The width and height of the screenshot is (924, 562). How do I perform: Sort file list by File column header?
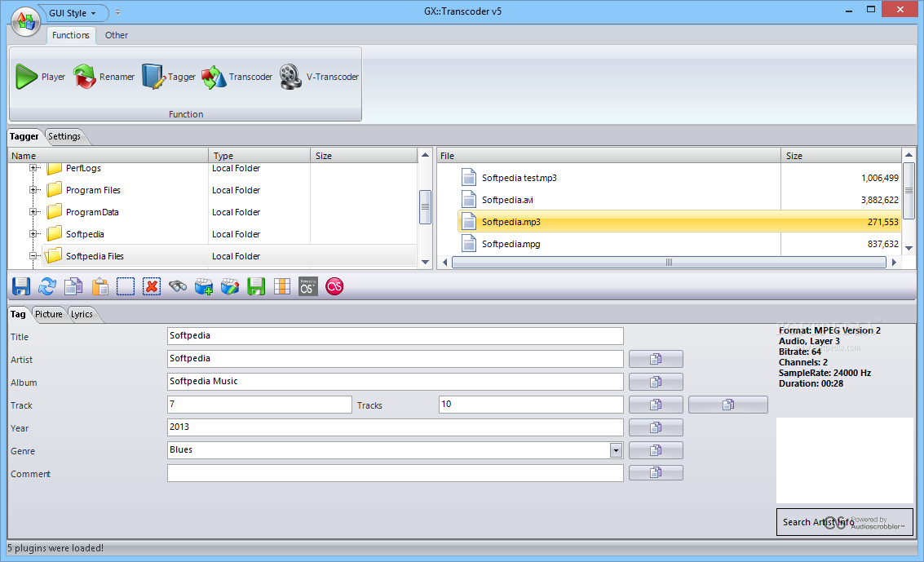pyautogui.click(x=608, y=156)
